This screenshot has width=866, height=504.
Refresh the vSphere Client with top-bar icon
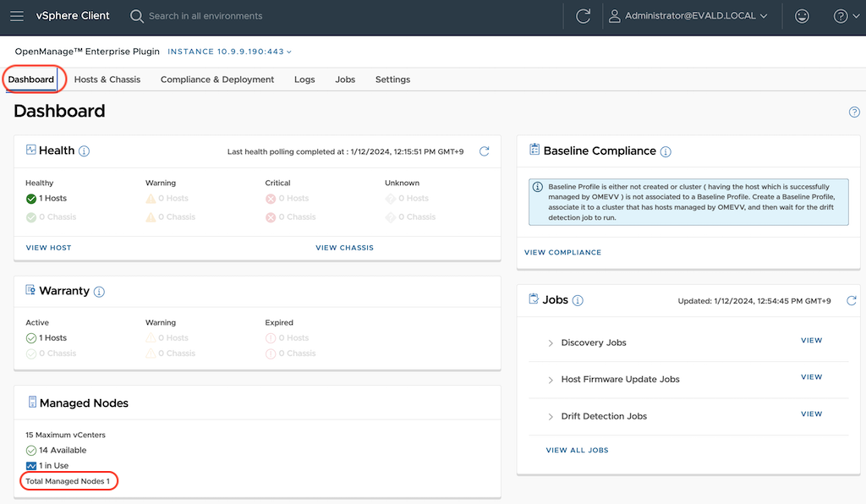[584, 16]
